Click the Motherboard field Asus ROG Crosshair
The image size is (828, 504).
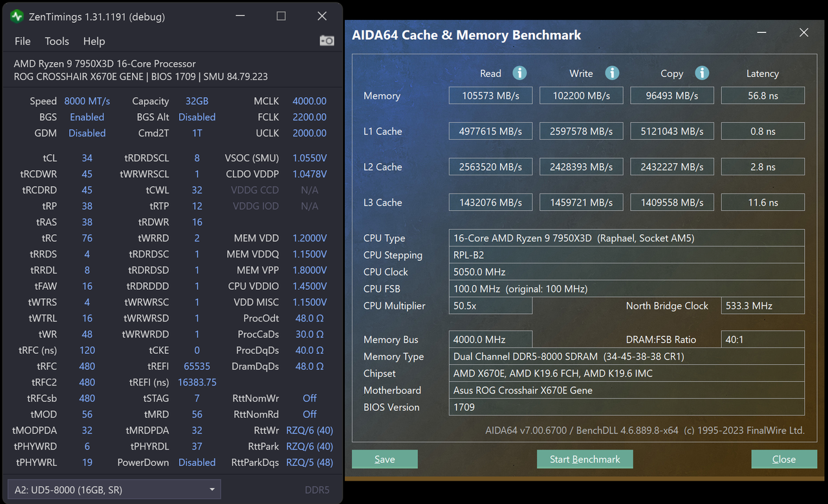(627, 390)
